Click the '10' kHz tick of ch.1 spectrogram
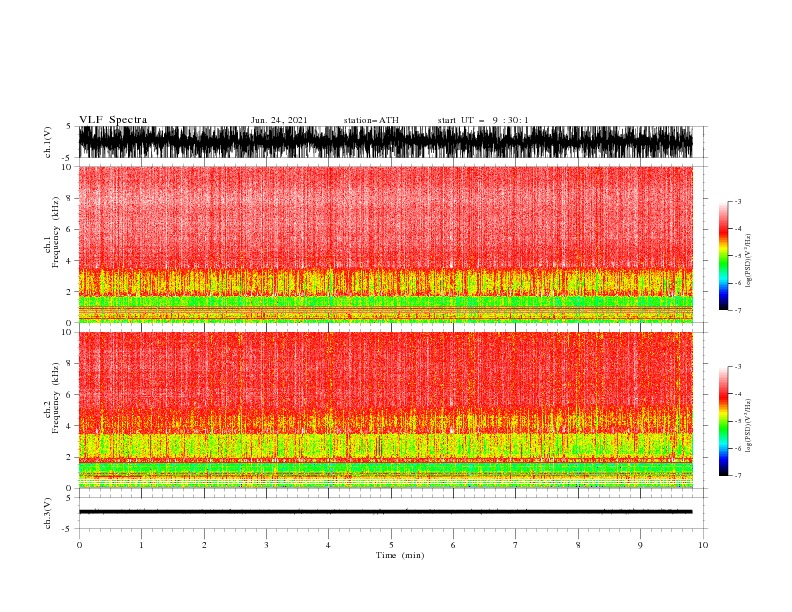Screen dimensions: 792x612 67,167
